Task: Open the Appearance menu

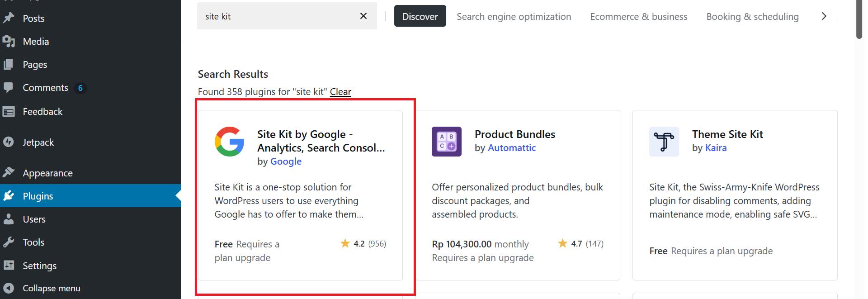Action: (x=47, y=173)
